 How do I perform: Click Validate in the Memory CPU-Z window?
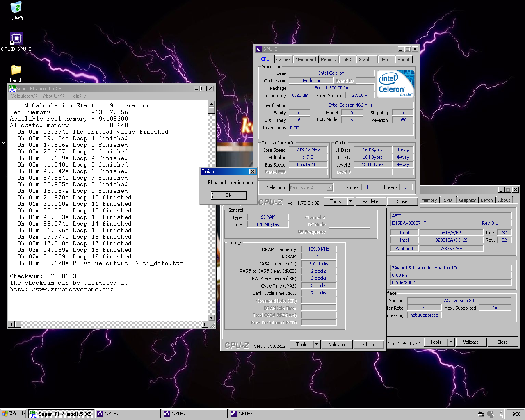[x=337, y=345]
